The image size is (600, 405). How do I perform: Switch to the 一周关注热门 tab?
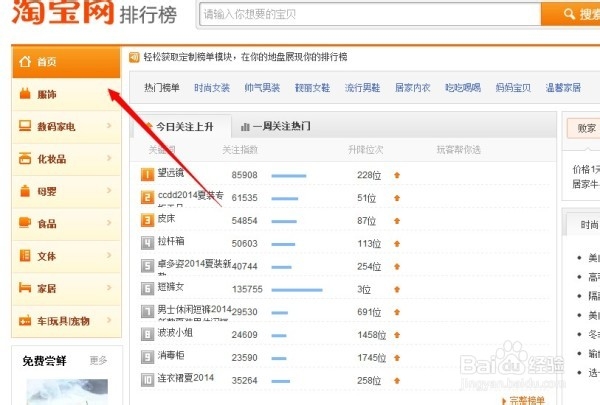pos(276,126)
